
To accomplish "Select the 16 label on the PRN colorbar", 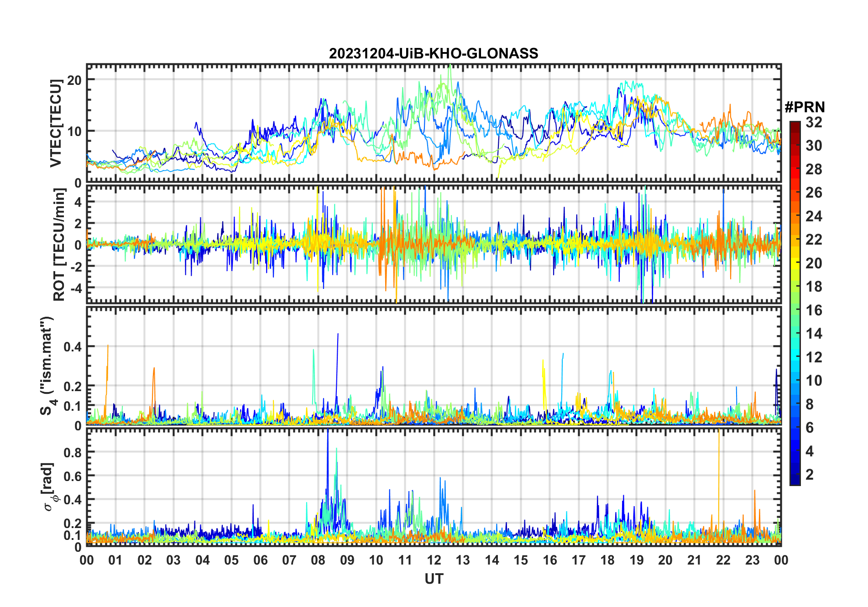I will 814,310.
